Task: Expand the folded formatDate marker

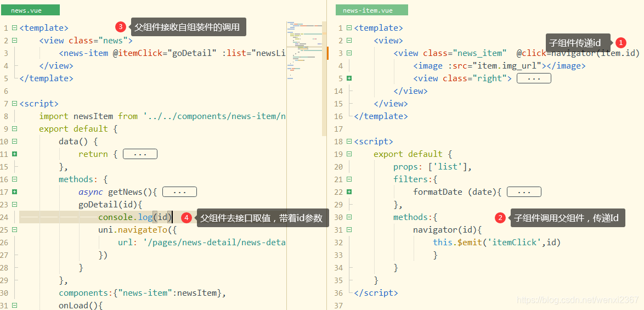Action: pos(349,191)
